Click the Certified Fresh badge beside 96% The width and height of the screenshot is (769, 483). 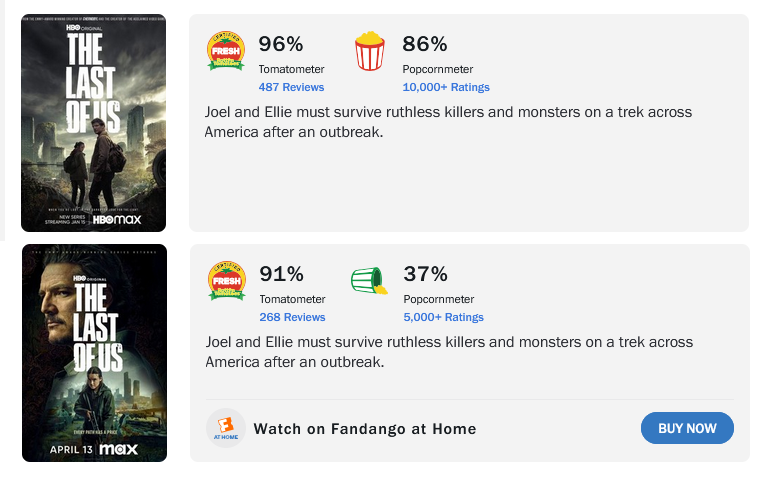[x=226, y=51]
